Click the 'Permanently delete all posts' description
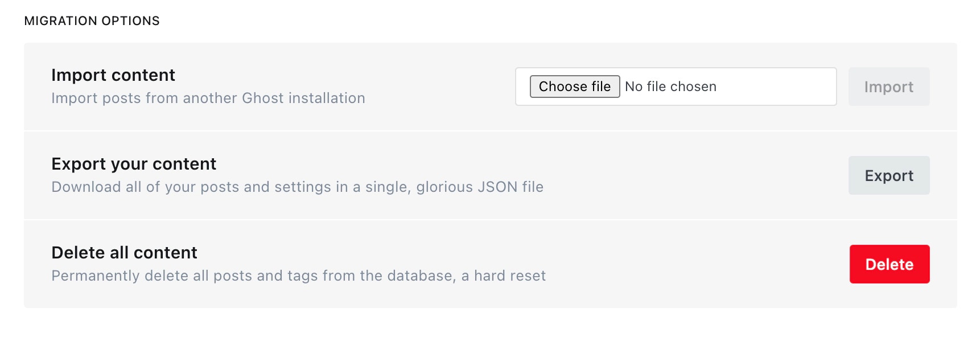This screenshot has width=980, height=337. (299, 276)
